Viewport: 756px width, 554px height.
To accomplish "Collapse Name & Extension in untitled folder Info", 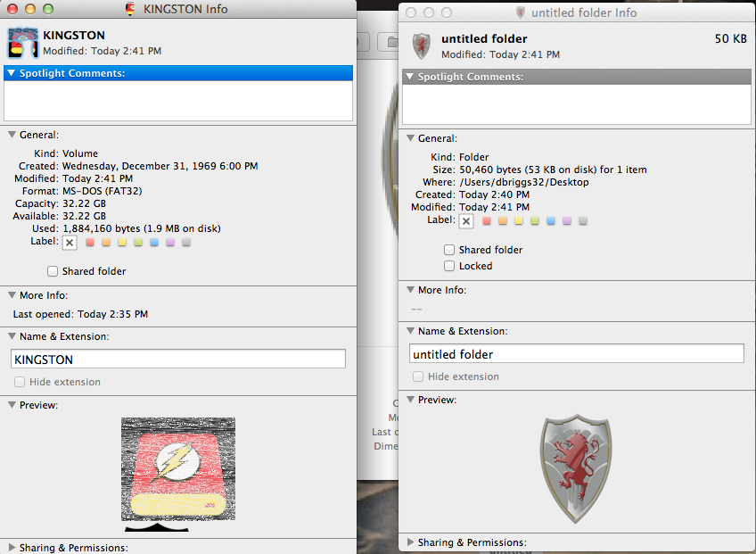I will click(411, 331).
